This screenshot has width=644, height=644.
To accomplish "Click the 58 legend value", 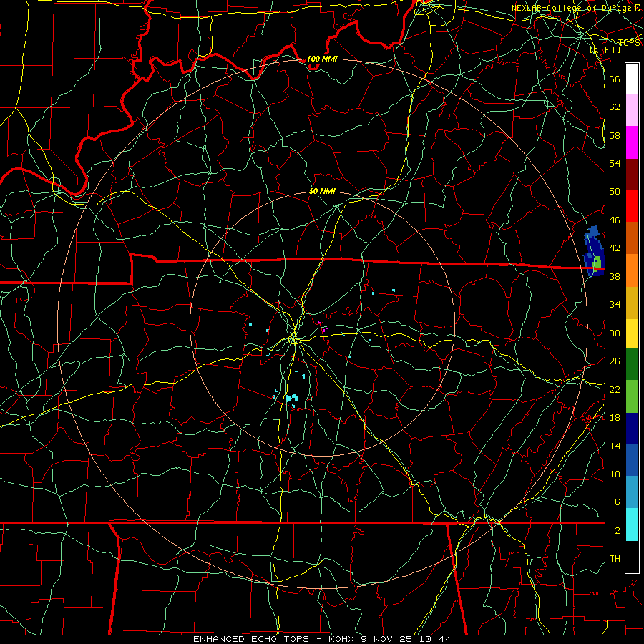I will [615, 135].
